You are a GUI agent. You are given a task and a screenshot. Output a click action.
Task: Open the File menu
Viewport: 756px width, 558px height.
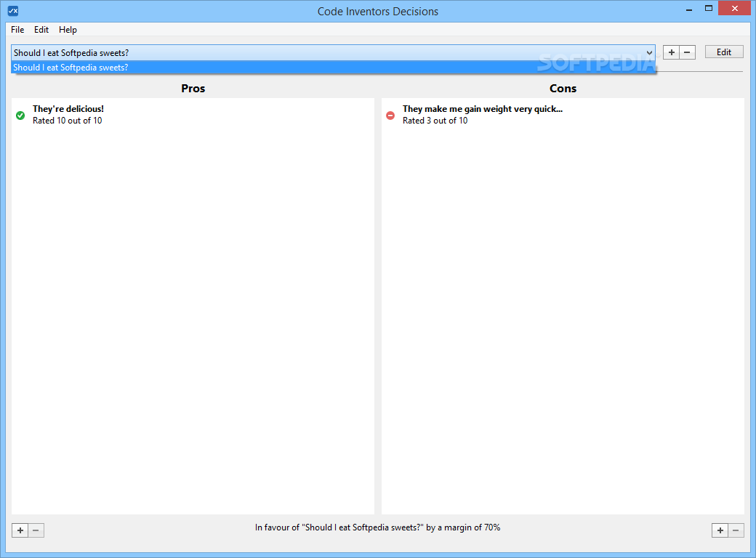click(17, 29)
